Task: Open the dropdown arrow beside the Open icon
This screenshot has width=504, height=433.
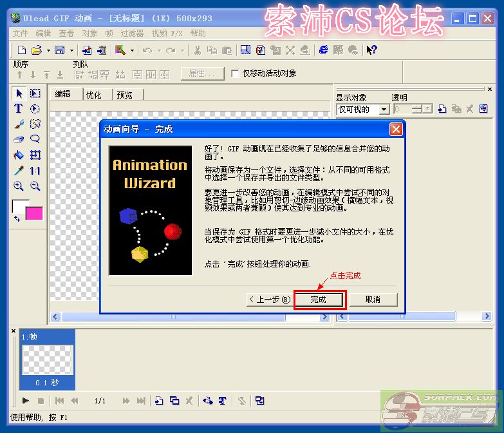Action: tap(48, 50)
